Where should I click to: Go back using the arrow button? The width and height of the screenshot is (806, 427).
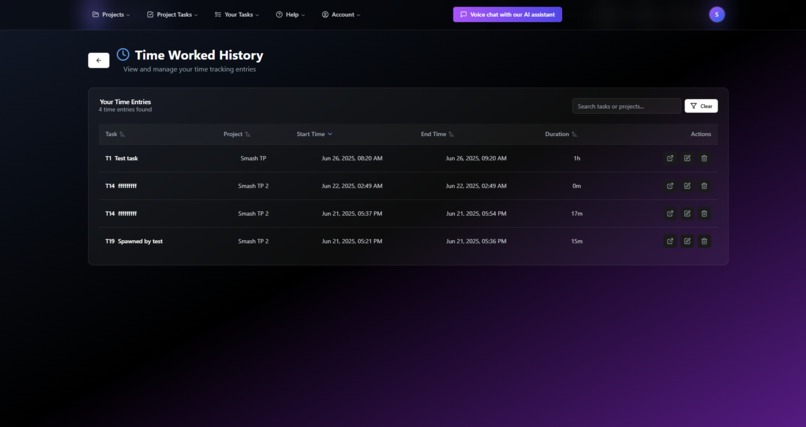pos(99,60)
